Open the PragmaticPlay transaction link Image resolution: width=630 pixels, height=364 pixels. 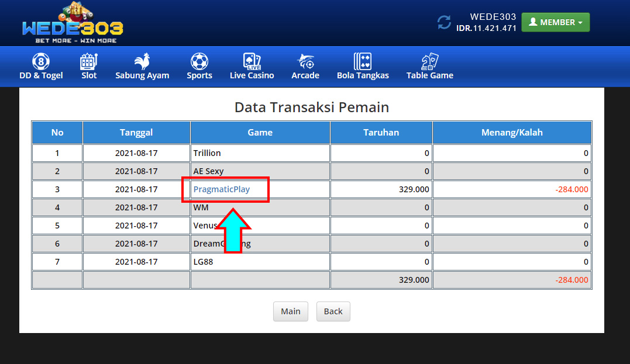click(x=221, y=189)
